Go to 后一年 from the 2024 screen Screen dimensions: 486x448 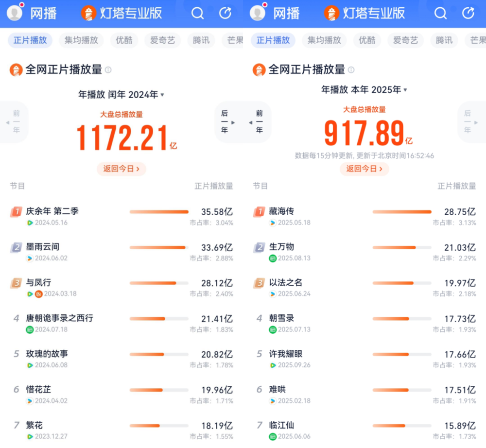pyautogui.click(x=227, y=122)
